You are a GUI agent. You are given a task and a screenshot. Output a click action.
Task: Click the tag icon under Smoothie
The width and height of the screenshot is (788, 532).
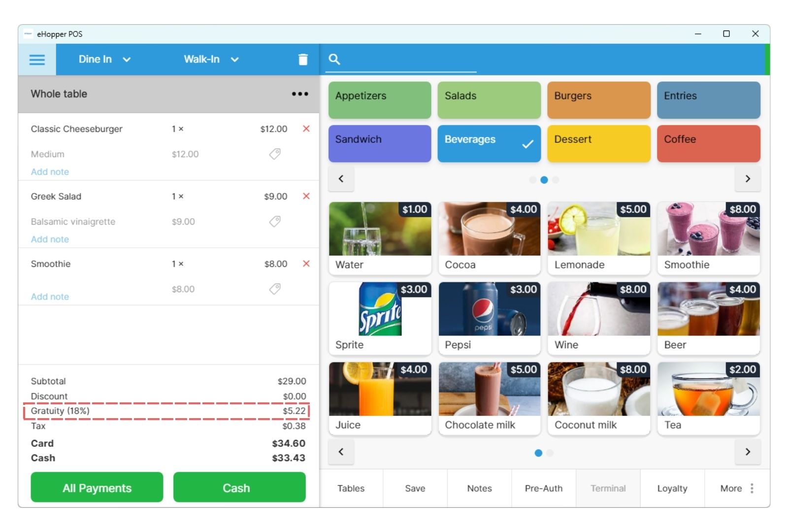(x=275, y=289)
